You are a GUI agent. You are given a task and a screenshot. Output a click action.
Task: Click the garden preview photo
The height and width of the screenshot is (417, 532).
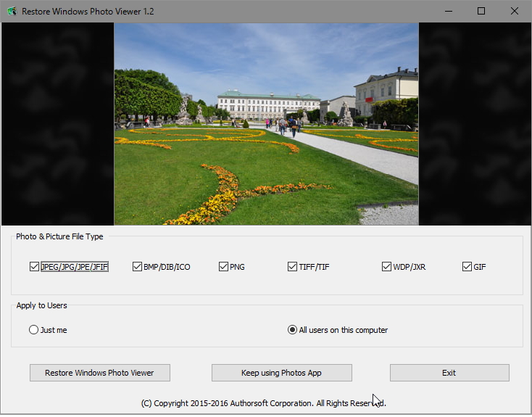click(x=266, y=124)
